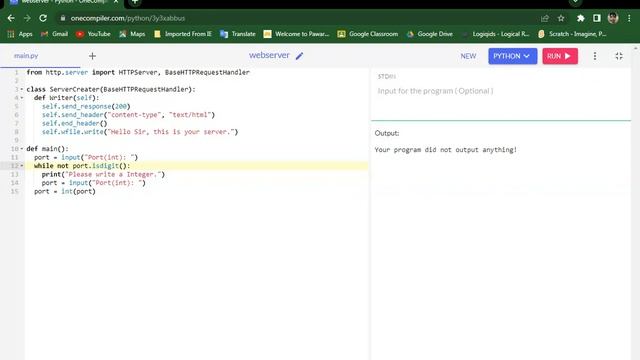Toggle the browser side panel icon
This screenshot has width=640, height=360.
pos(597,18)
